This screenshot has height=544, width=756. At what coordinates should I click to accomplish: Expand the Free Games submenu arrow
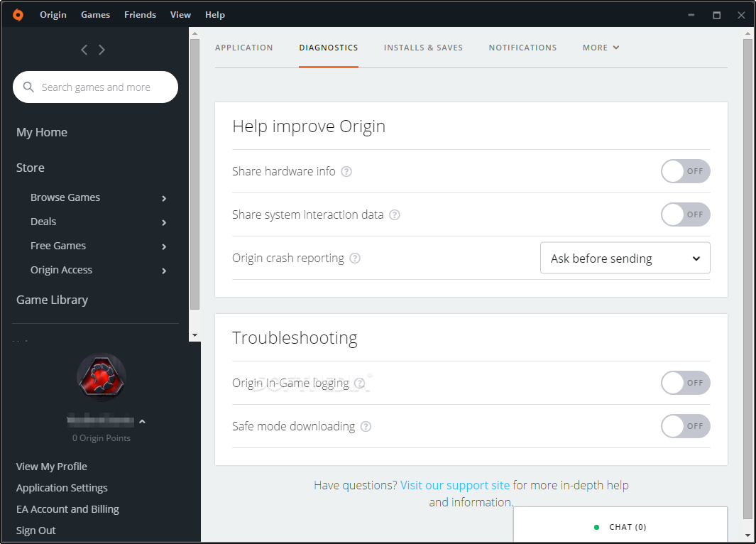(x=164, y=246)
